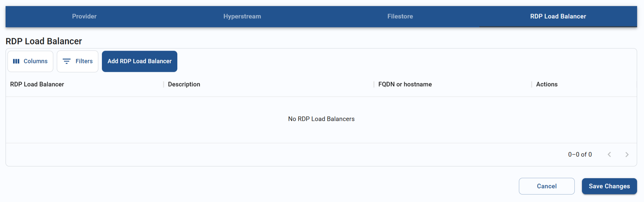
Task: Click the Save Changes button
Action: [x=609, y=186]
